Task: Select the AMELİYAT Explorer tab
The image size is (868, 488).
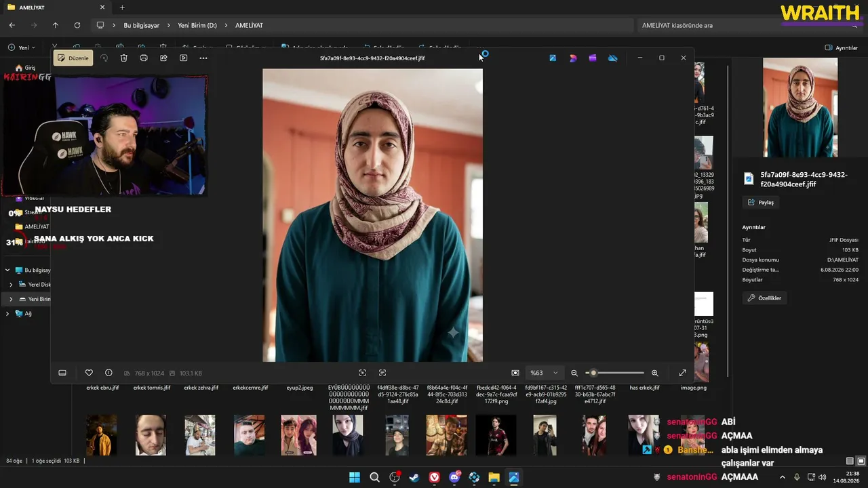Action: (56, 7)
